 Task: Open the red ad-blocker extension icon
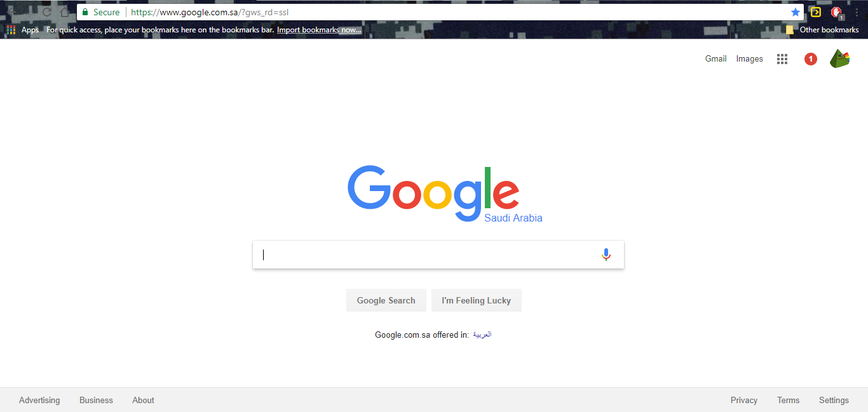point(836,12)
